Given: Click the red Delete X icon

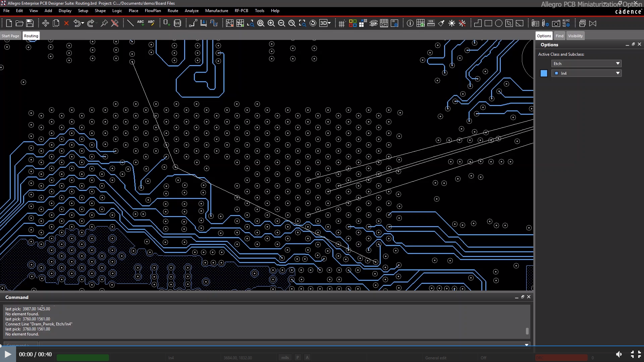Looking at the screenshot, I should pyautogui.click(x=66, y=23).
